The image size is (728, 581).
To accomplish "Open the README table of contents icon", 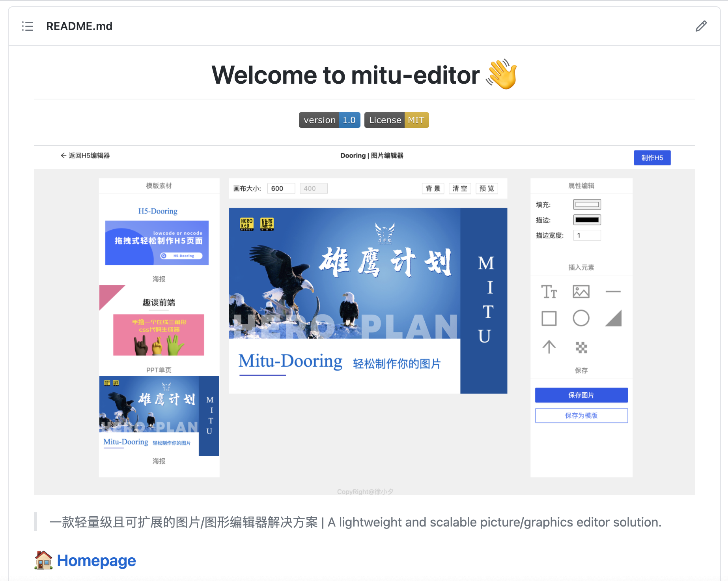I will (x=28, y=26).
